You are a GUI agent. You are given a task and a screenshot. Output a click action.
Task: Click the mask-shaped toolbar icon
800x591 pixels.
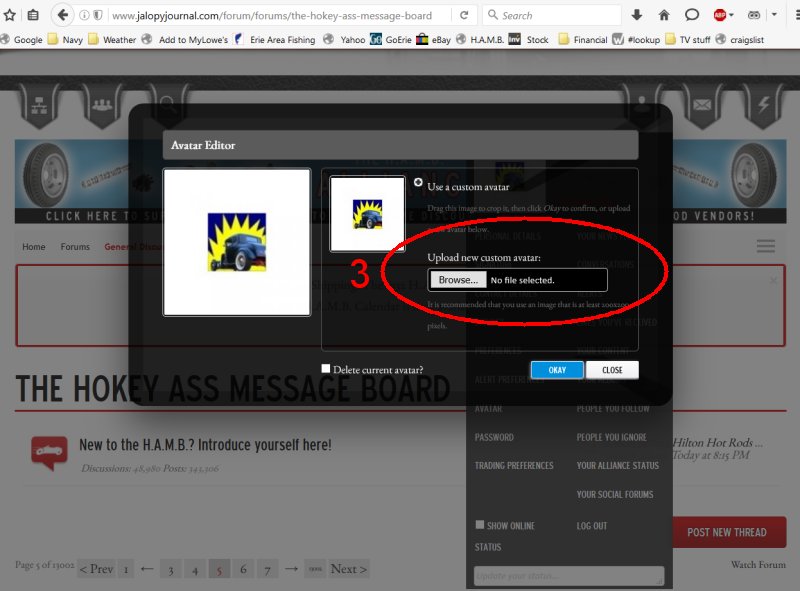coord(754,15)
